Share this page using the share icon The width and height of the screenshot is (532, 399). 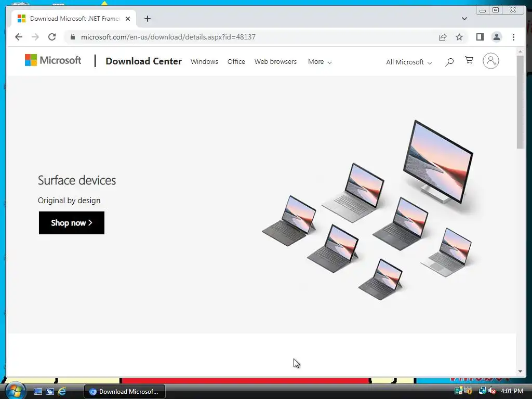[x=443, y=37]
